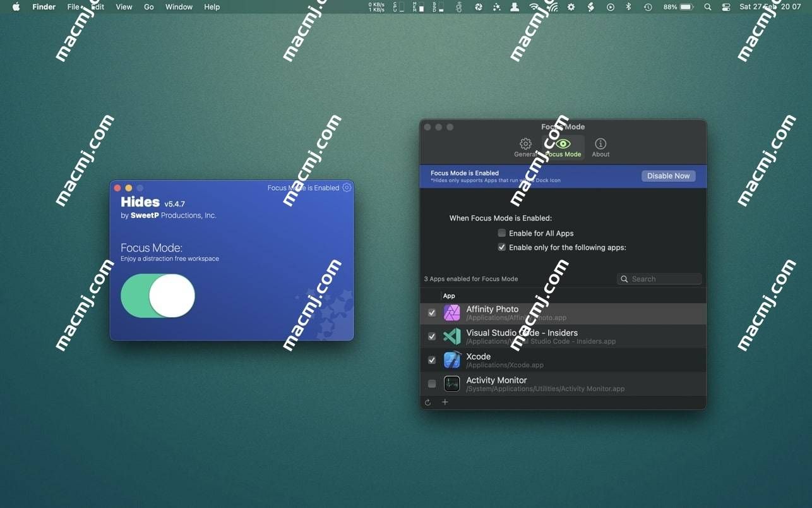Open the Window menu
Screen dimensions: 812x508
179,7
